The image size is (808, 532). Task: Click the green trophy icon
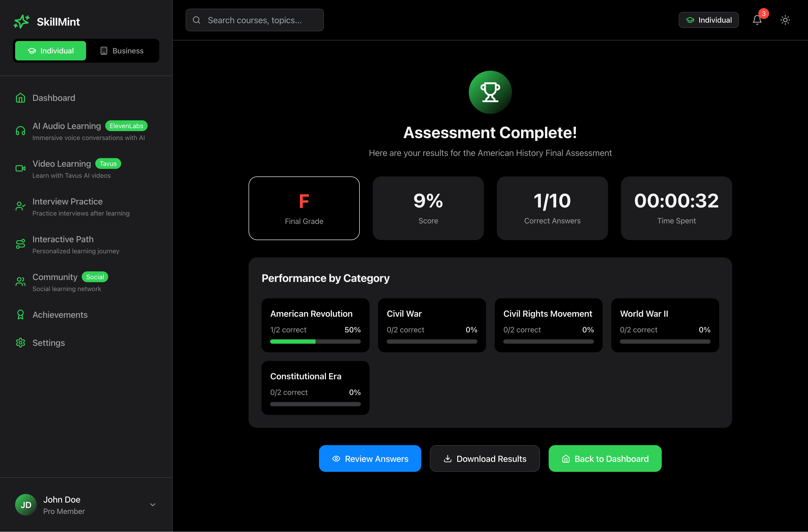click(490, 92)
